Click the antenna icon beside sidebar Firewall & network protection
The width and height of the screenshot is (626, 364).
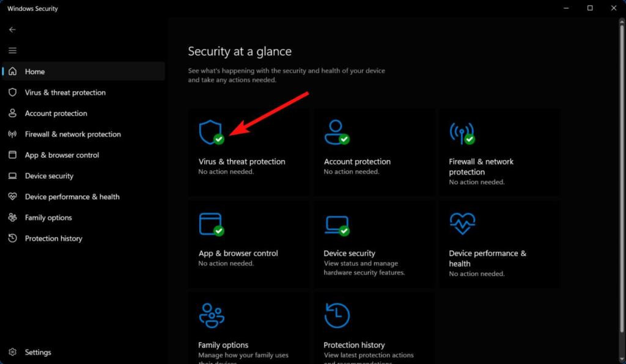[x=13, y=134]
